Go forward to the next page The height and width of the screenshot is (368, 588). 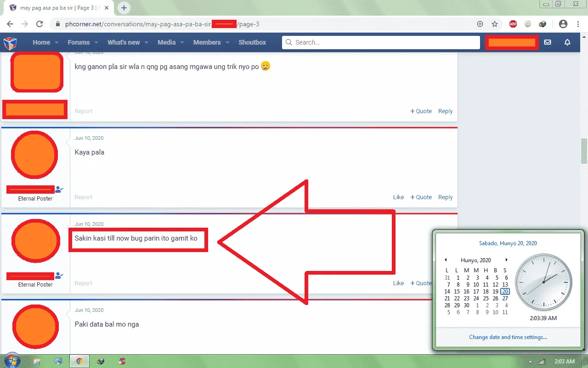pyautogui.click(x=25, y=24)
